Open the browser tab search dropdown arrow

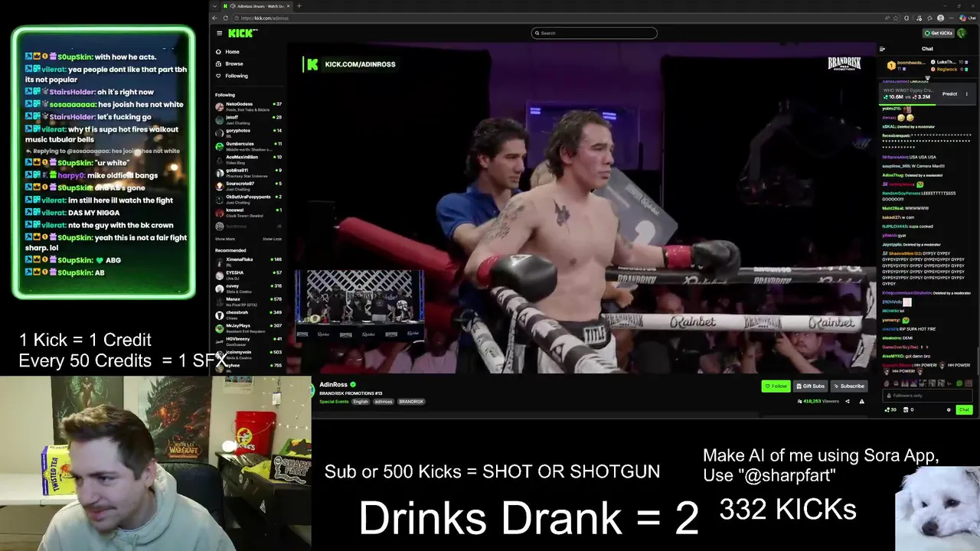pos(215,6)
